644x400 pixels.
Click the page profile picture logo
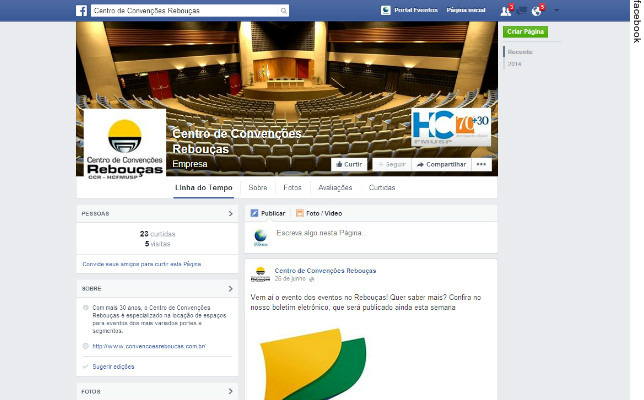(x=124, y=143)
